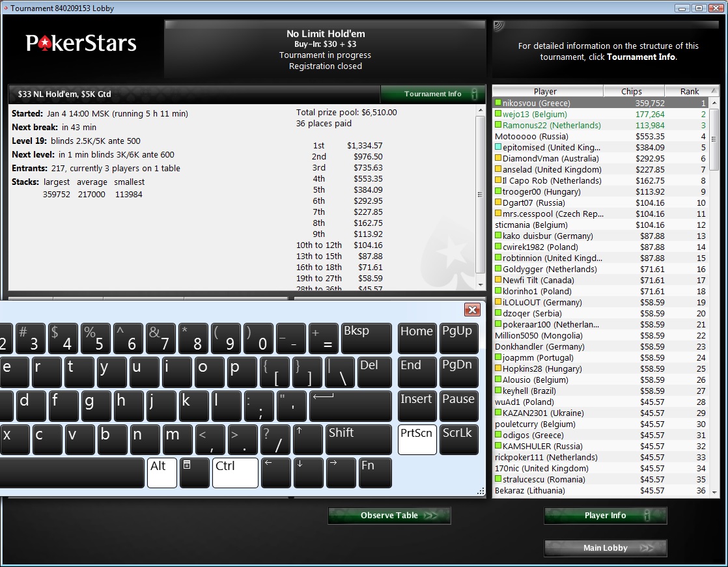Select player Il Capo Rob (Netherlands)
This screenshot has height=567, width=728.
point(601,180)
